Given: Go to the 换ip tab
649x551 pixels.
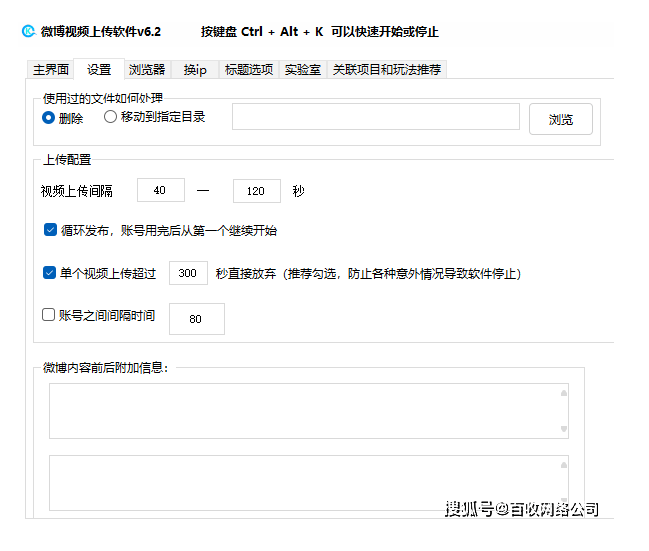Looking at the screenshot, I should [195, 69].
